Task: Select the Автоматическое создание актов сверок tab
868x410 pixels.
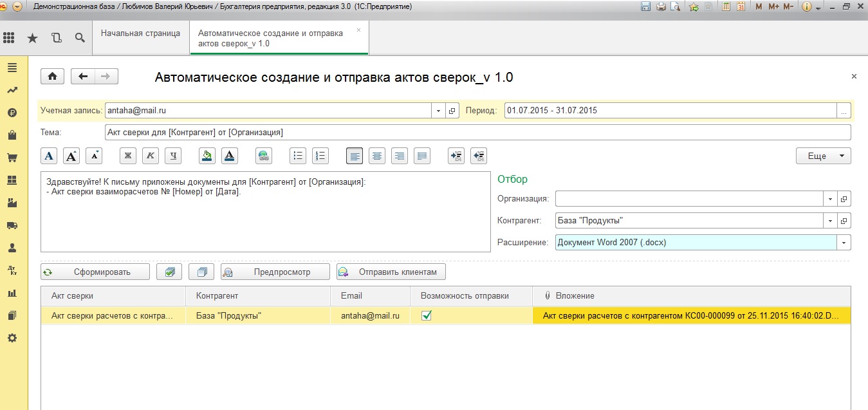Action: tap(270, 38)
